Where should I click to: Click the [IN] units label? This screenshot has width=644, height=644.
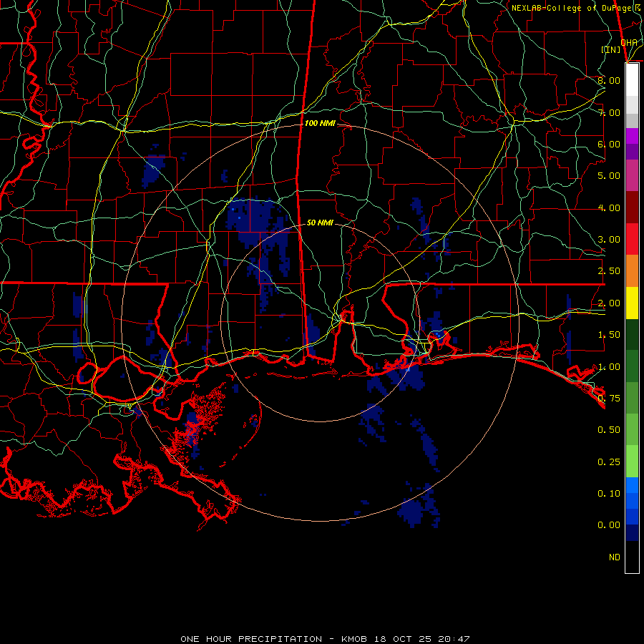611,49
